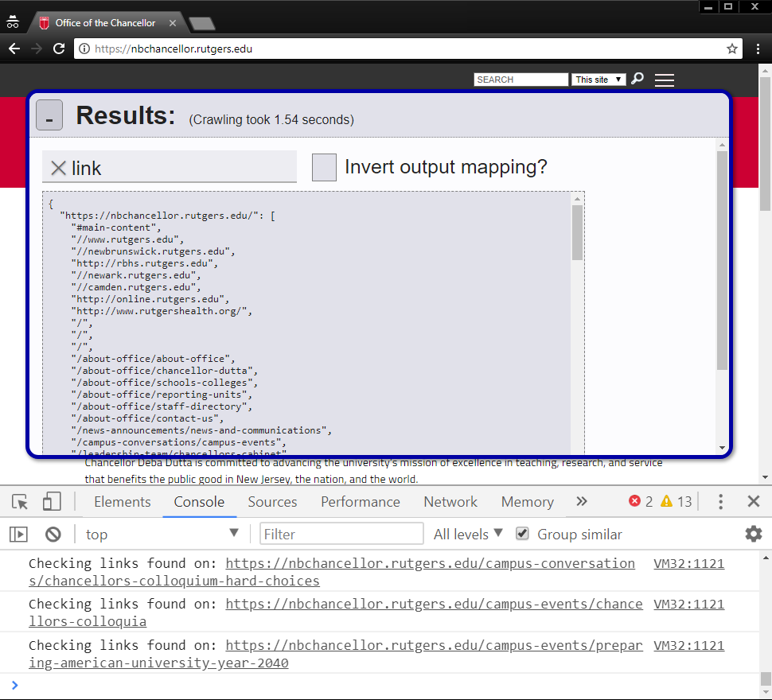Open the website hamburger menu
Image resolution: width=772 pixels, height=700 pixels.
click(x=665, y=80)
